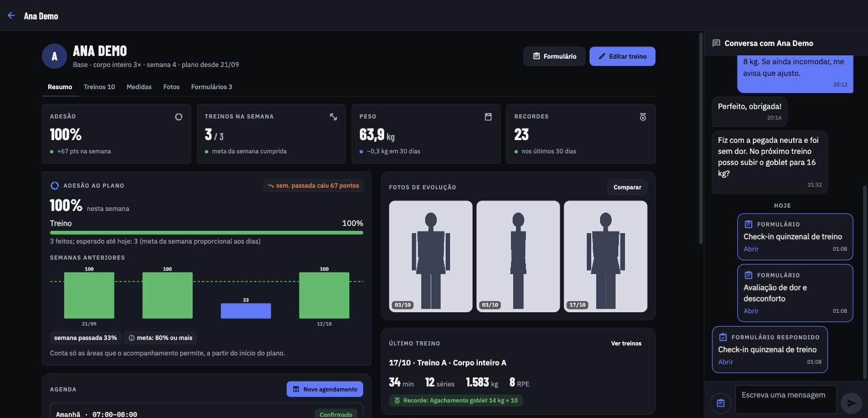The image size is (868, 418).
Task: Click the 12/10 week bar
Action: (x=324, y=295)
